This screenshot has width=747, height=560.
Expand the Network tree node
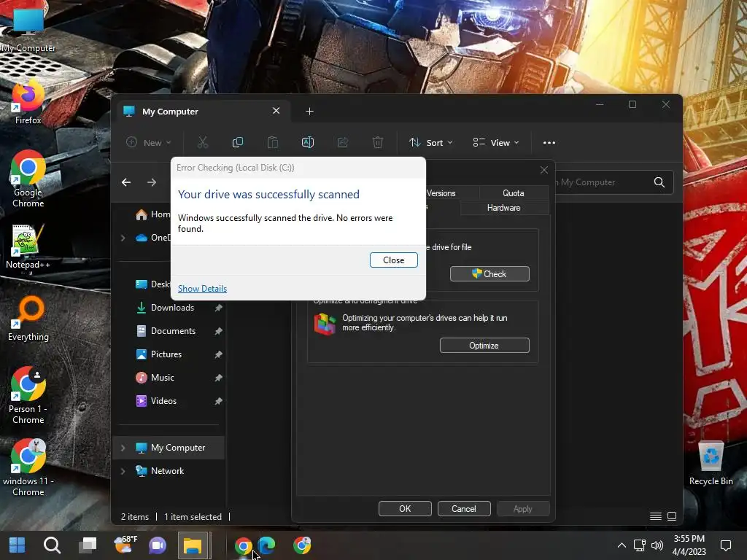(123, 471)
